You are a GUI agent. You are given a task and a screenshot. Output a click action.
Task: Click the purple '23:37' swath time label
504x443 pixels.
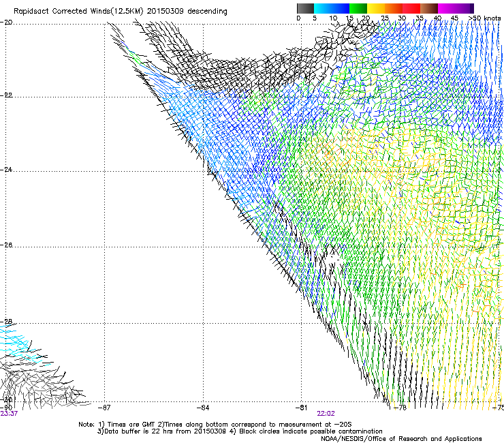[9, 414]
